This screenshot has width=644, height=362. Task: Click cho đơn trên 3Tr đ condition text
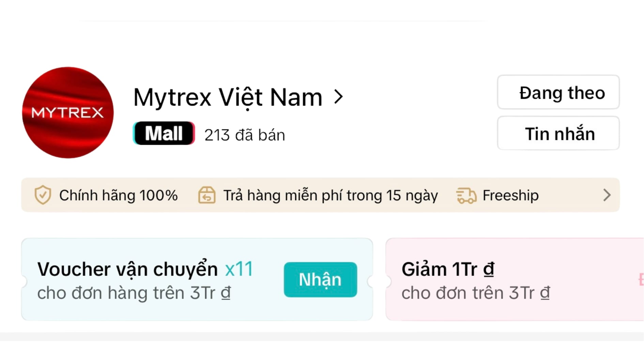click(475, 293)
